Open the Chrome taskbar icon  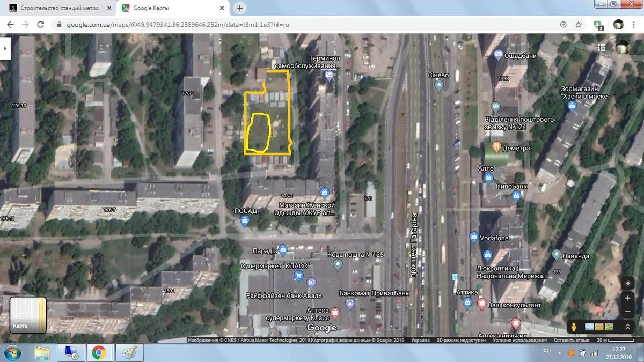point(98,352)
